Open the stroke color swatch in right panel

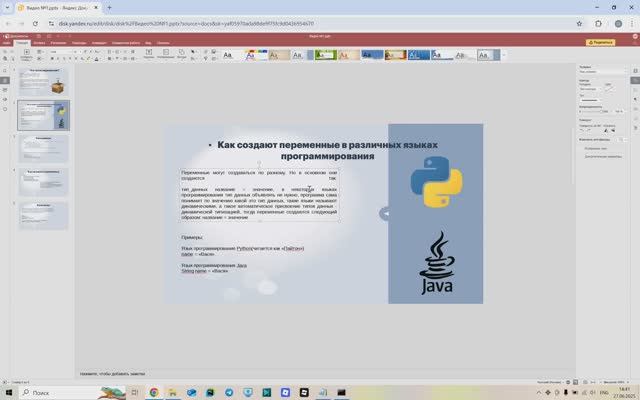click(609, 89)
